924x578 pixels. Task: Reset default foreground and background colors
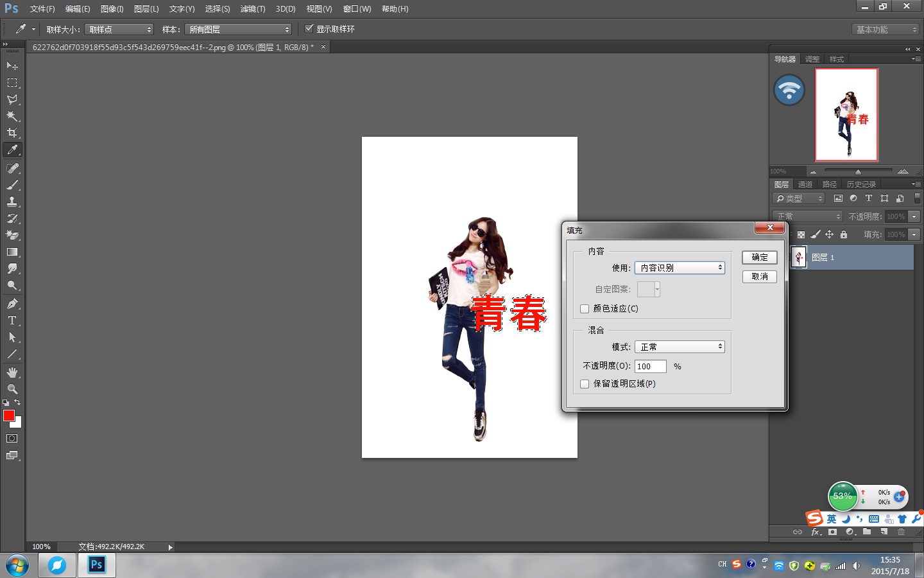(x=6, y=403)
